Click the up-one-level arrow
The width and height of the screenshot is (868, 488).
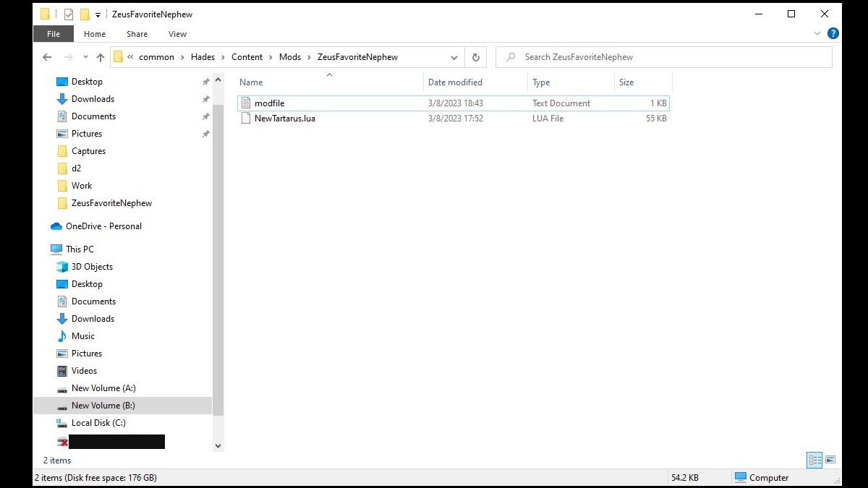pos(100,56)
